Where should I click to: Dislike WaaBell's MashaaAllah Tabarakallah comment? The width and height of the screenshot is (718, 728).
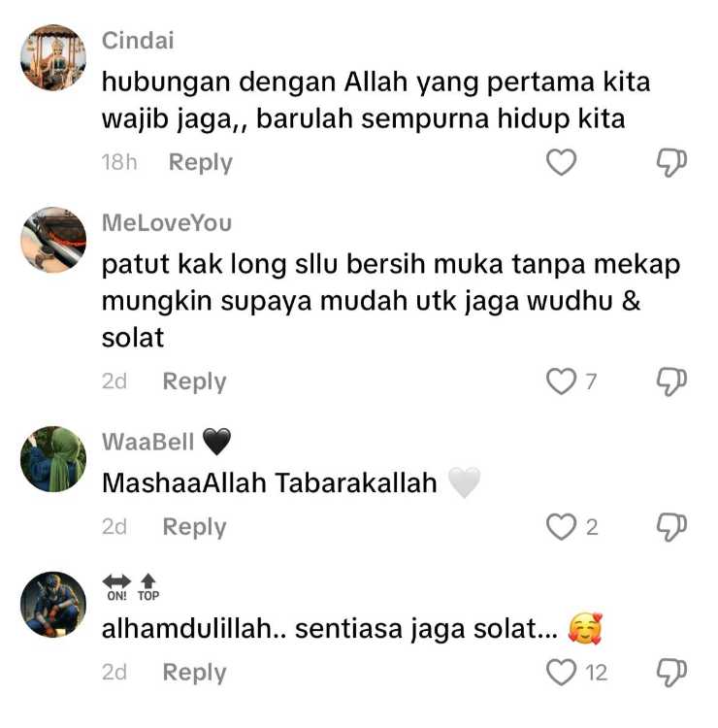click(x=671, y=527)
